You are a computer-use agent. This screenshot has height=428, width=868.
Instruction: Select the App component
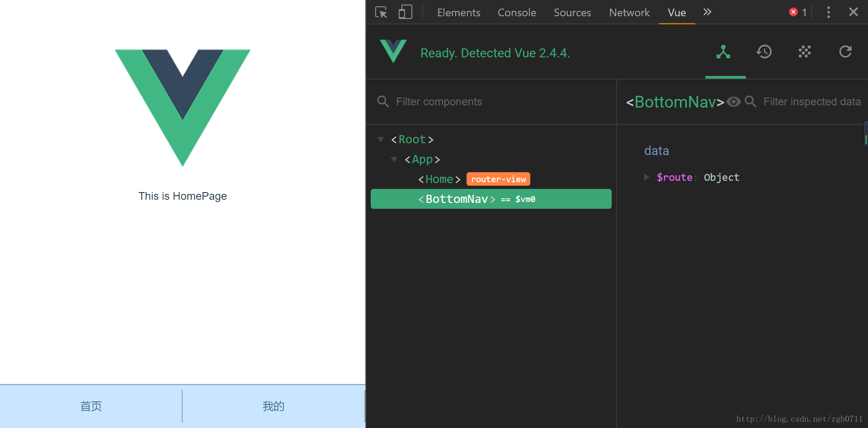click(x=422, y=159)
